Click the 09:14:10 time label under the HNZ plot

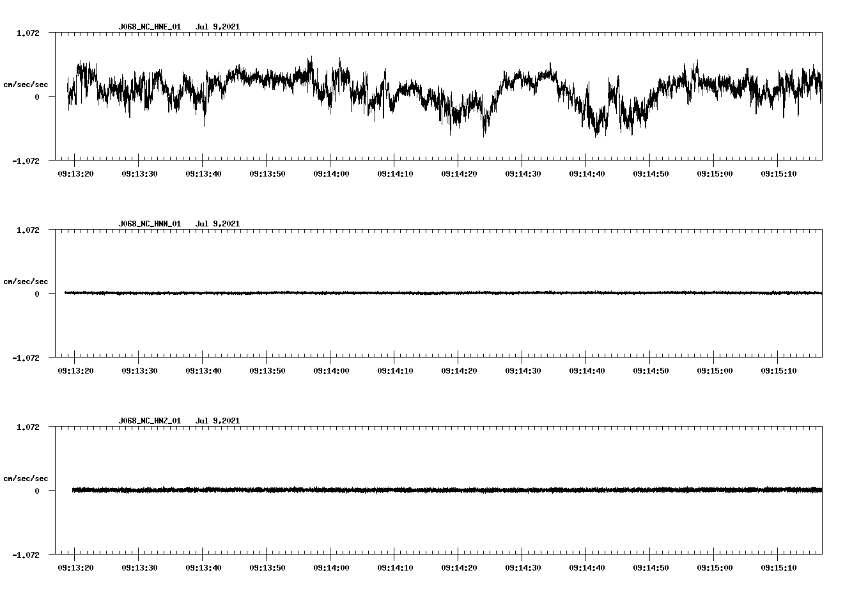(395, 567)
